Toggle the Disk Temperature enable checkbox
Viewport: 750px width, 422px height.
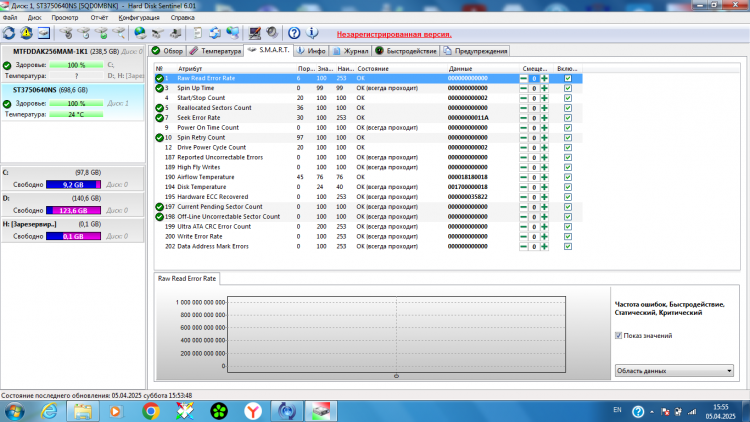click(568, 187)
